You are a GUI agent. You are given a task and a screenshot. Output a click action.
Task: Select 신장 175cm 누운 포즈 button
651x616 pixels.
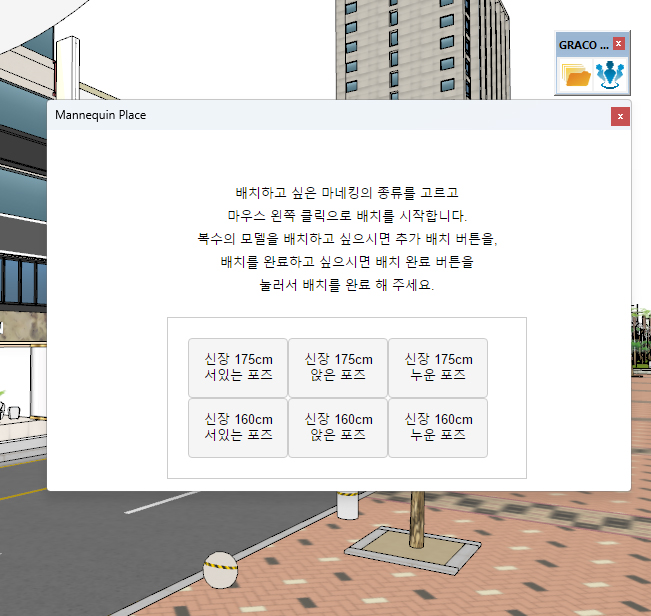tap(438, 367)
